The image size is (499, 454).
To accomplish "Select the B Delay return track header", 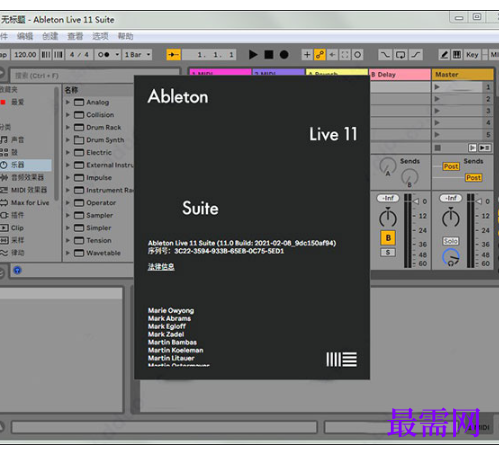I will pos(400,75).
